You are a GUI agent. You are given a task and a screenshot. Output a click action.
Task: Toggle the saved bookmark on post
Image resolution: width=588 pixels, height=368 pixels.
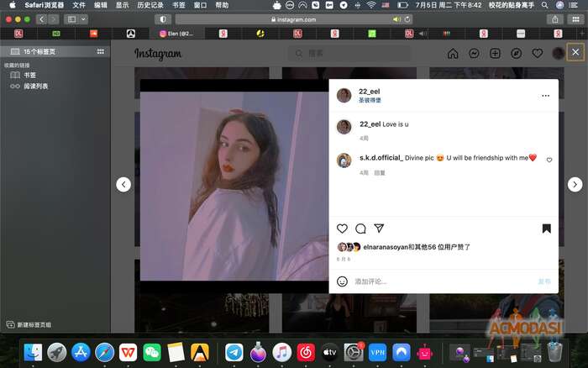[x=546, y=229]
